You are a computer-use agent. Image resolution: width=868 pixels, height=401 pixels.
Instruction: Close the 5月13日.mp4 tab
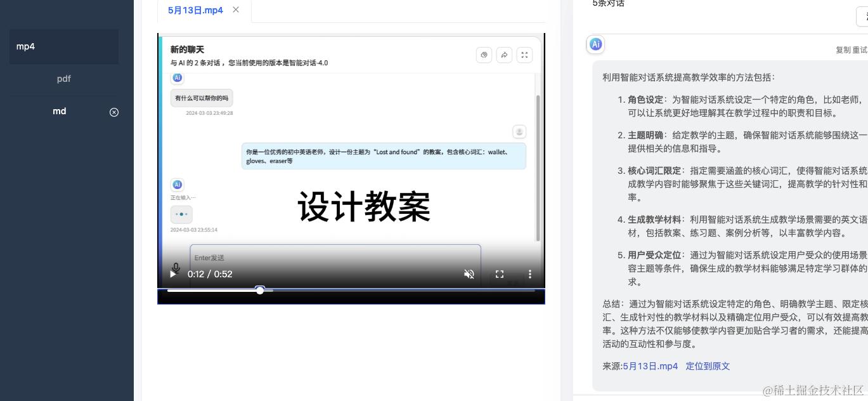point(236,10)
